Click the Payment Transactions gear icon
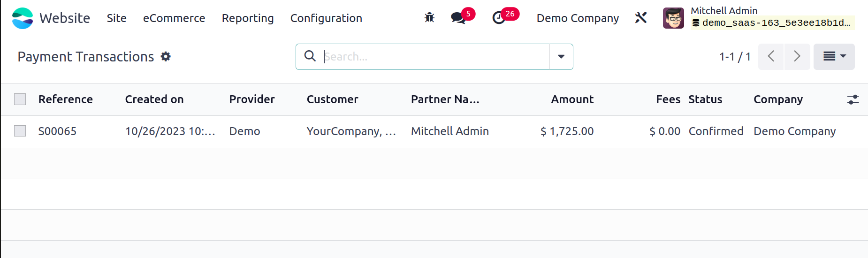Viewport: 868px width, 258px height. [x=166, y=57]
